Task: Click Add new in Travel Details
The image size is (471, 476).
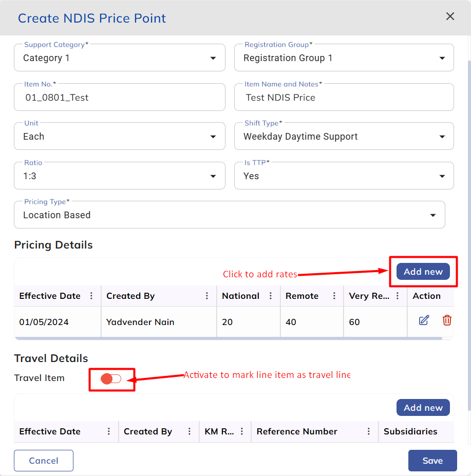Action: (x=423, y=408)
